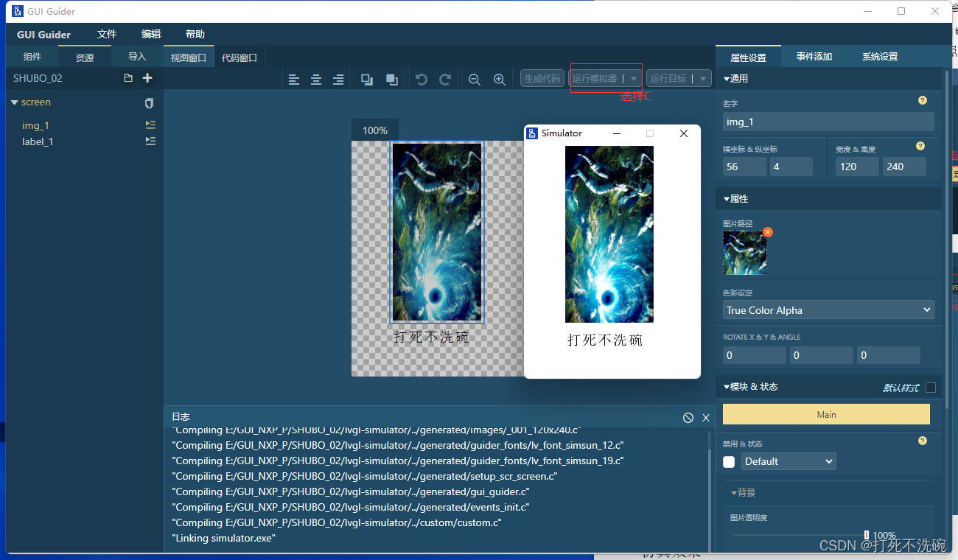Viewport: 958px width, 560px height.
Task: Collapse the screen tree node
Action: pyautogui.click(x=15, y=102)
